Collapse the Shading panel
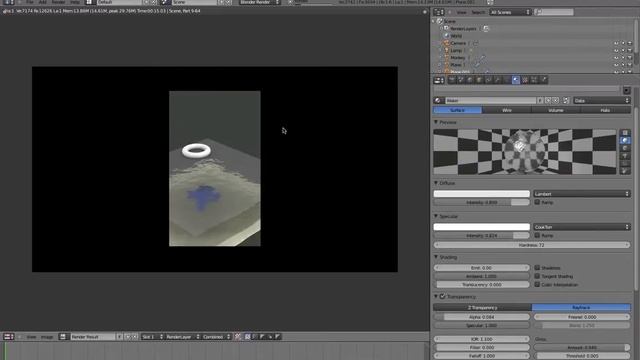This screenshot has width=640, height=360. [436, 257]
